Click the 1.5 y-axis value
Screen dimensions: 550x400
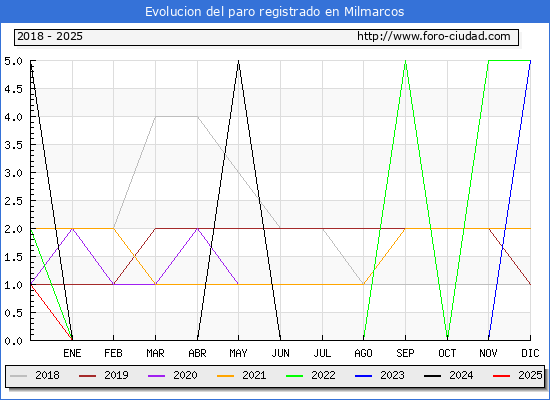click(x=13, y=257)
